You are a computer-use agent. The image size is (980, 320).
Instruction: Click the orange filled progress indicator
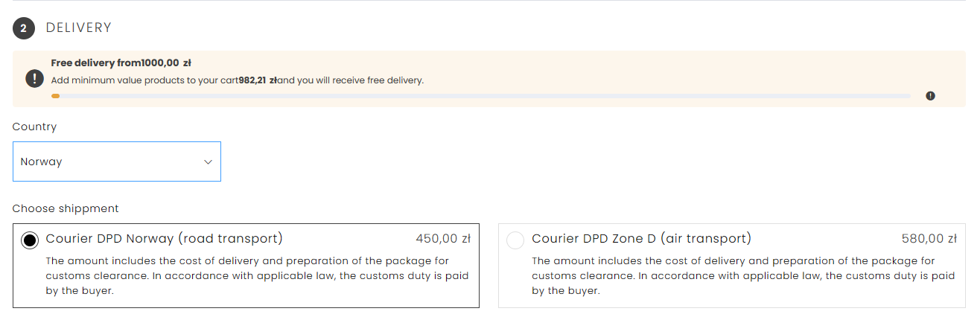point(55,96)
